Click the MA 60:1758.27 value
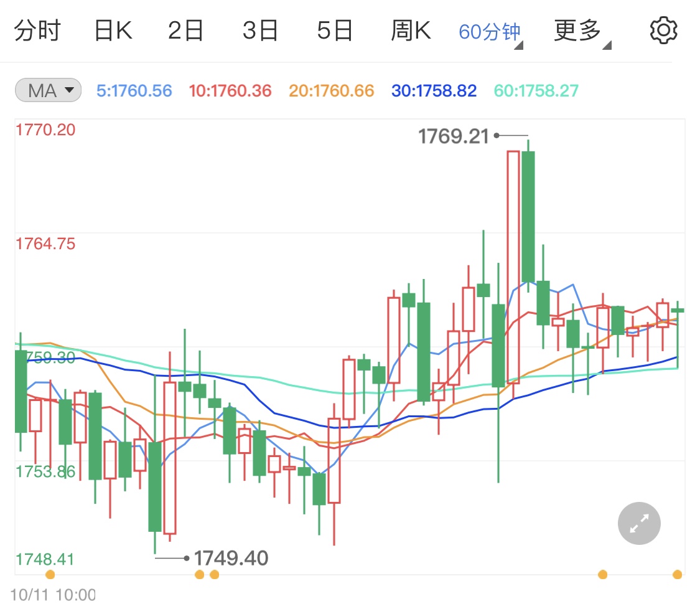Screen dimensions: 700x614 [x=536, y=91]
